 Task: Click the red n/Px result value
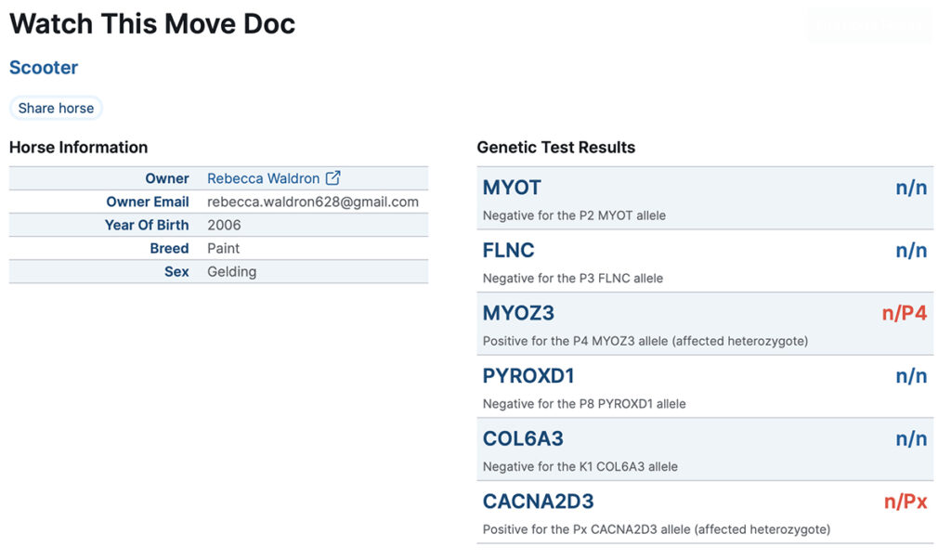click(x=905, y=501)
